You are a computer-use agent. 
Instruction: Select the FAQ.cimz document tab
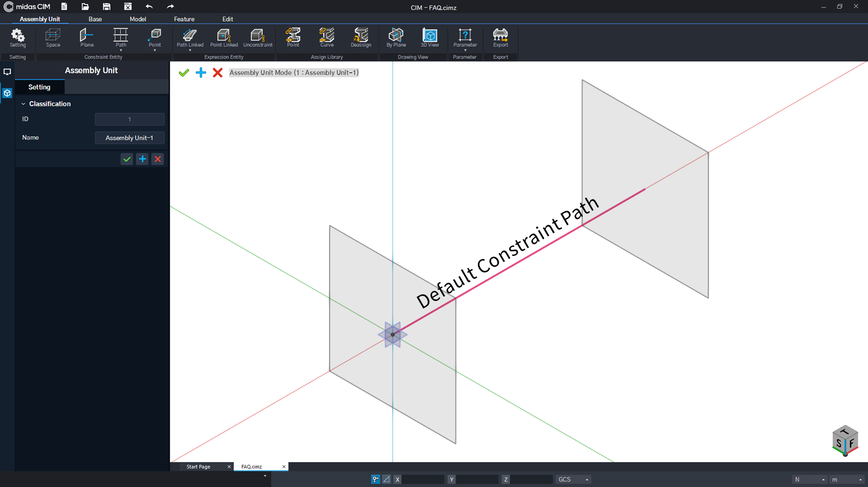[252, 467]
